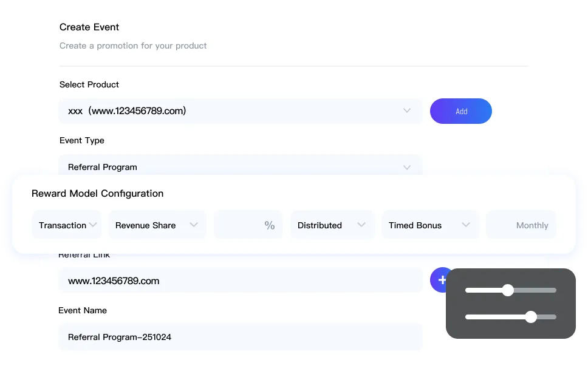
Task: Open the Distributed dropdown
Action: (331, 225)
